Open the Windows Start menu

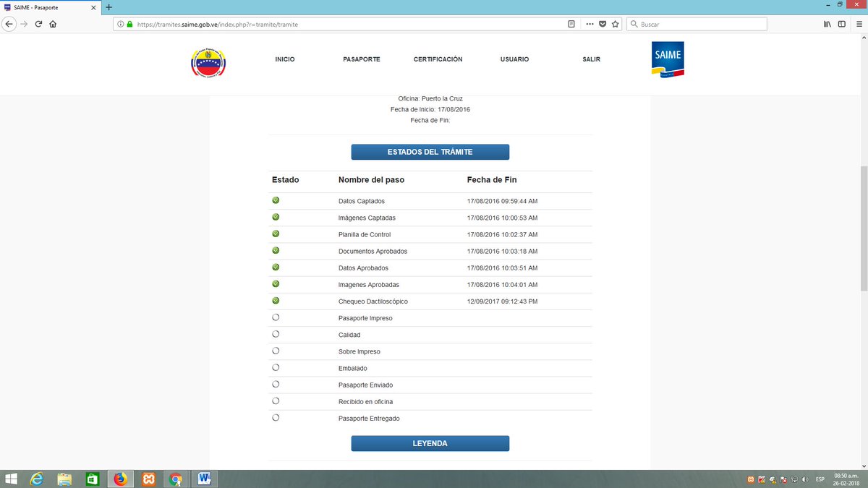pyautogui.click(x=11, y=479)
